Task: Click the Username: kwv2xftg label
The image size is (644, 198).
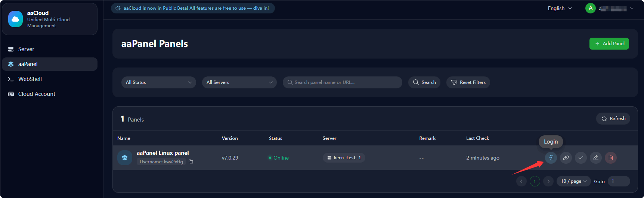Action: pos(161,161)
